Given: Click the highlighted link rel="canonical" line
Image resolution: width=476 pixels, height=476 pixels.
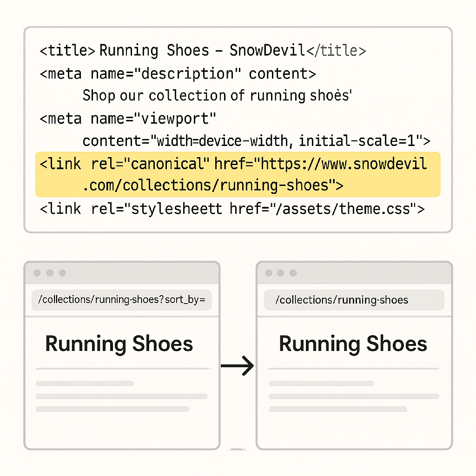Looking at the screenshot, I should pos(233,164).
